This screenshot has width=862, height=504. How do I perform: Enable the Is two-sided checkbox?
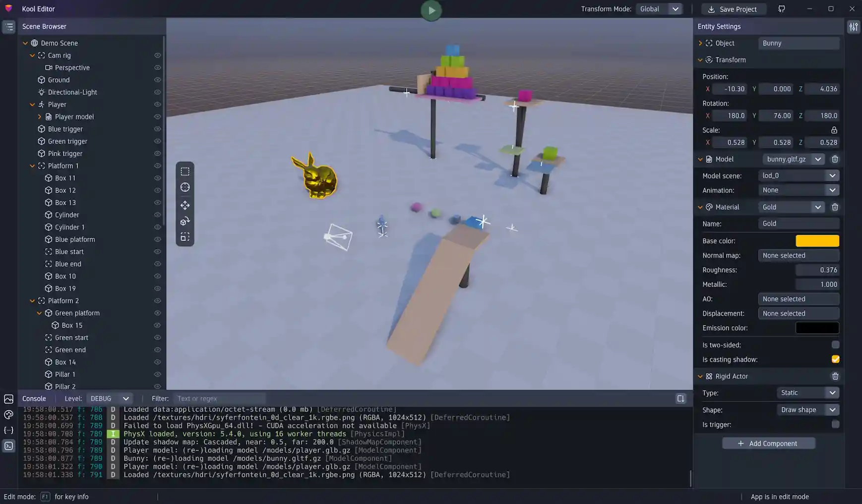[x=835, y=345]
